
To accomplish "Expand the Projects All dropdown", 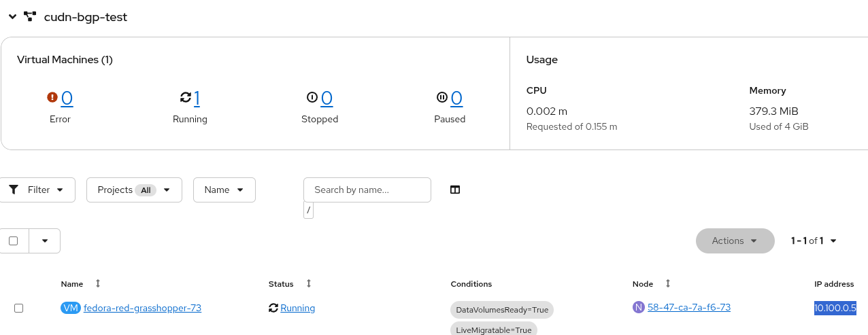I will coord(134,190).
